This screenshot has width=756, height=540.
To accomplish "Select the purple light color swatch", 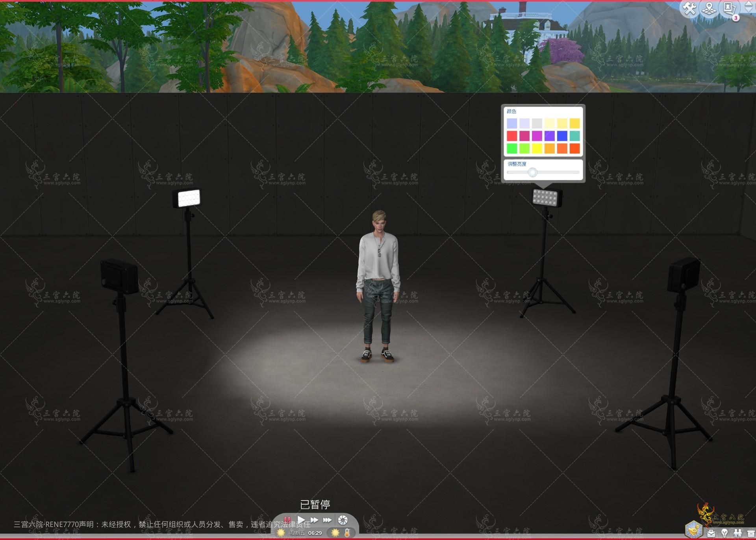I will tap(550, 136).
